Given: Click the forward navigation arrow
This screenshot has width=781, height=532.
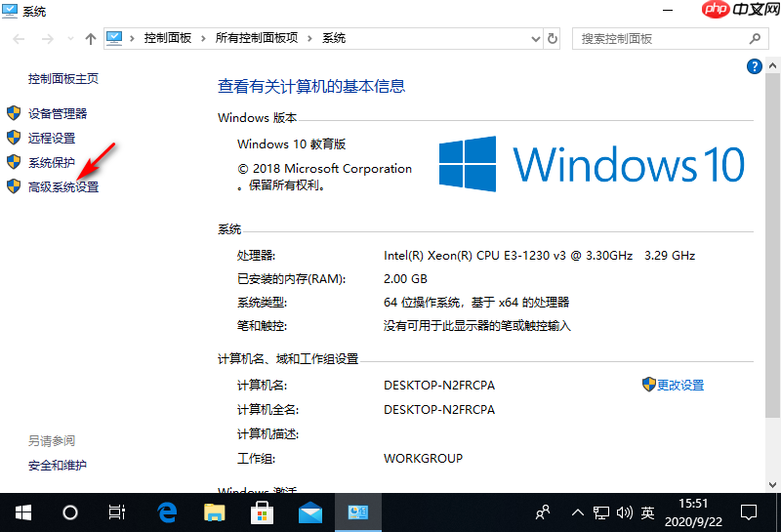Looking at the screenshot, I should point(47,39).
